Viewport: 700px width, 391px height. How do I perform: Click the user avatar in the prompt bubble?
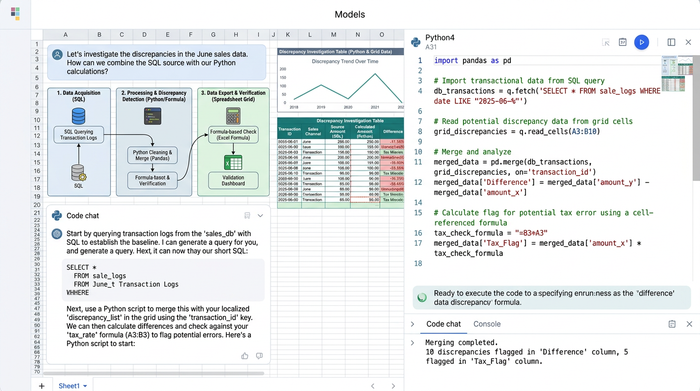(x=57, y=54)
